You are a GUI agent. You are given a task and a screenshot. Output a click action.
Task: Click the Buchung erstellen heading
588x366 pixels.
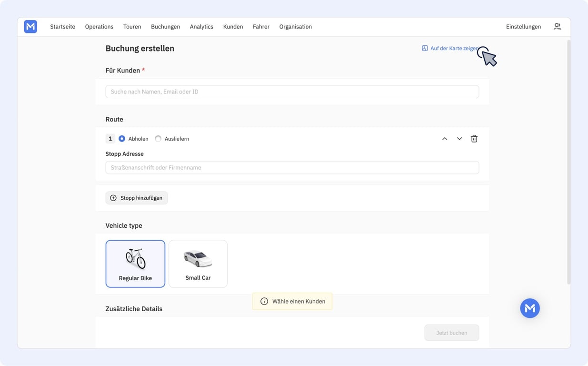click(x=140, y=48)
